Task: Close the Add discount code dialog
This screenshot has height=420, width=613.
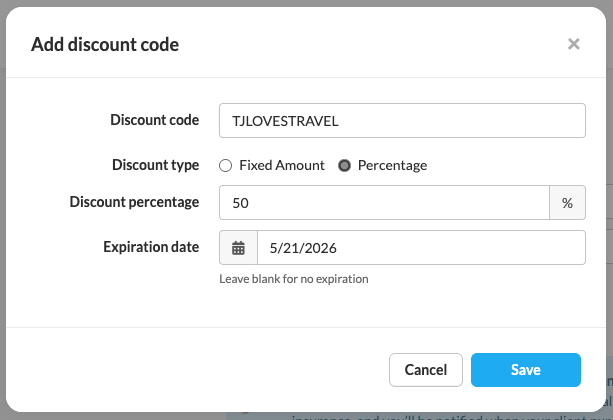Action: (573, 44)
